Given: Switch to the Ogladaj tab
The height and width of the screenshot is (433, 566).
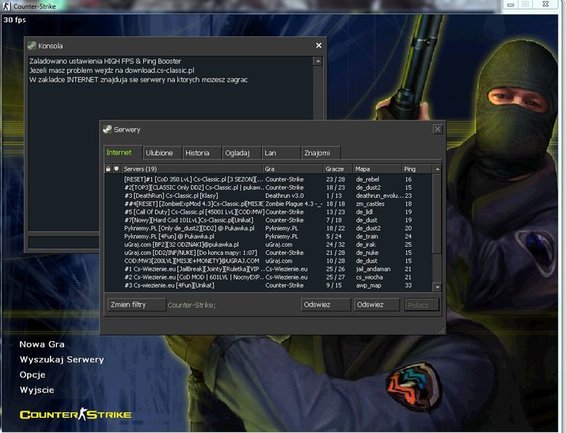Looking at the screenshot, I should point(241,153).
